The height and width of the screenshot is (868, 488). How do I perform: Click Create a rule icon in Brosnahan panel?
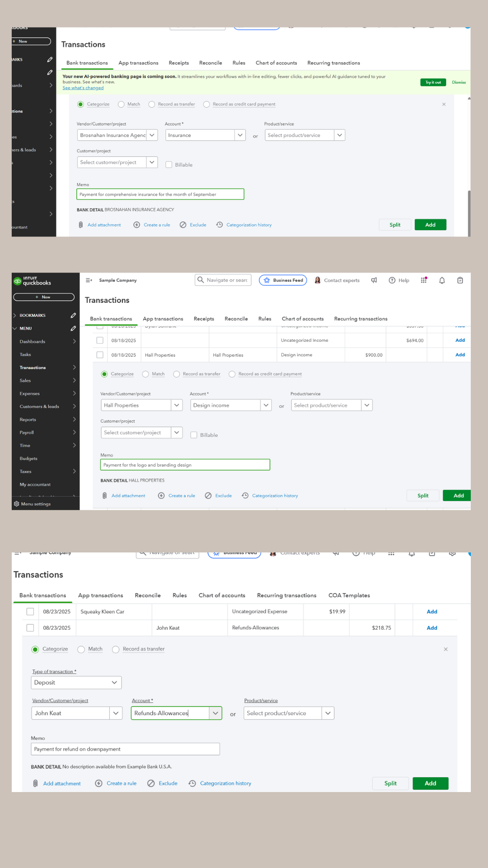(x=136, y=225)
